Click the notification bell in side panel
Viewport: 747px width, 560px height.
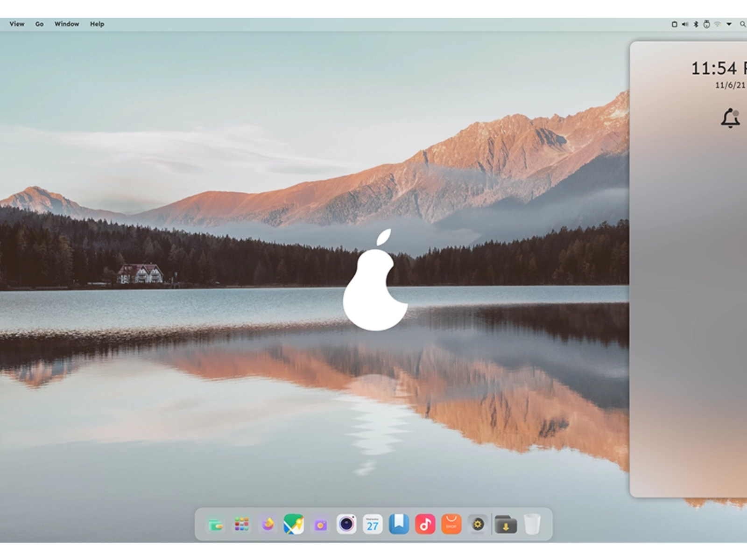[730, 118]
